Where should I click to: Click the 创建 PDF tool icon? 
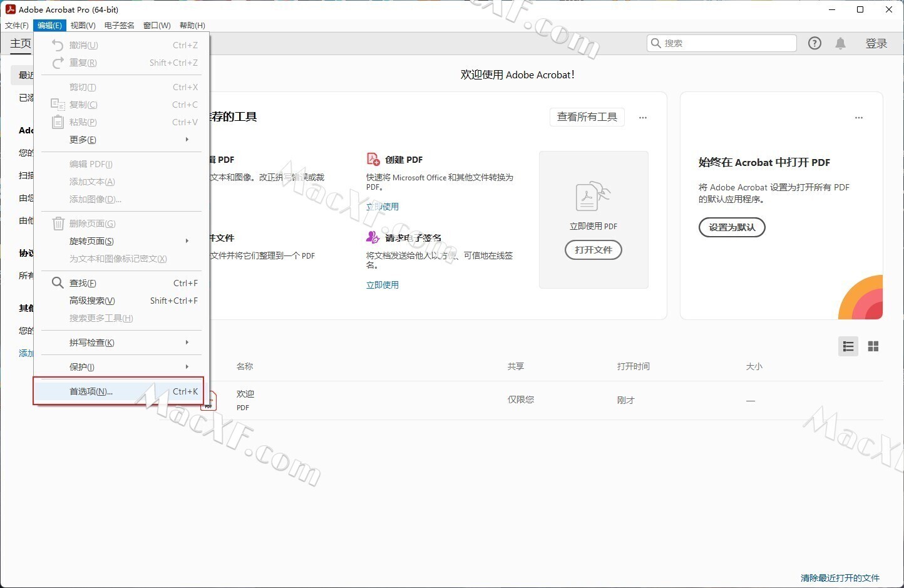coord(373,159)
